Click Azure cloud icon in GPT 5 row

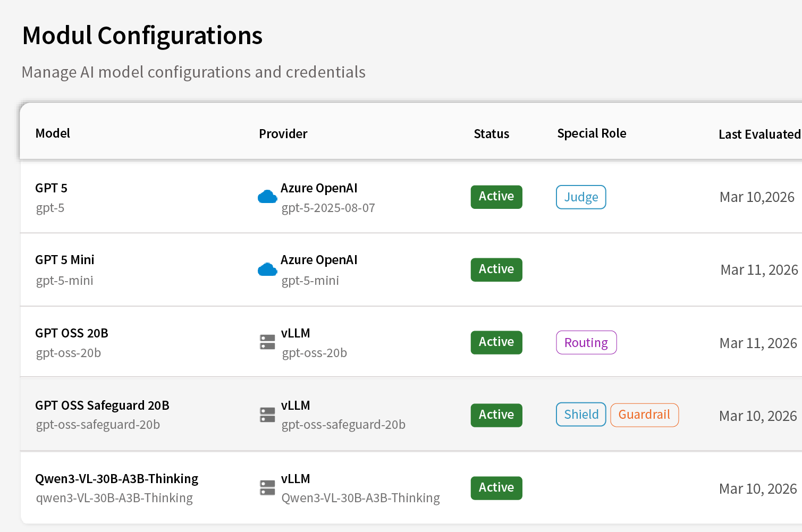tap(267, 197)
